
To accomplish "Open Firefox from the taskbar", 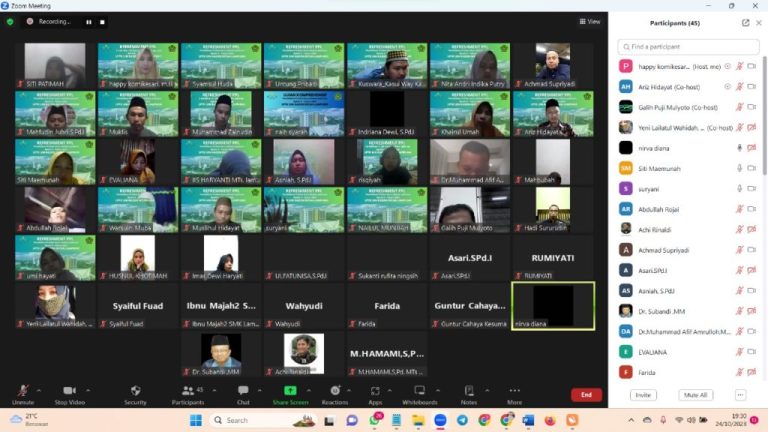I will (550, 420).
